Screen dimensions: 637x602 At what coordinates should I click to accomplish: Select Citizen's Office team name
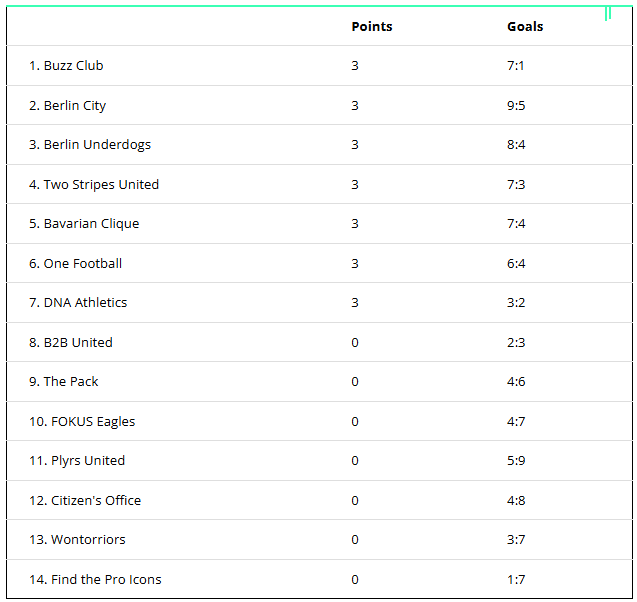click(x=85, y=501)
